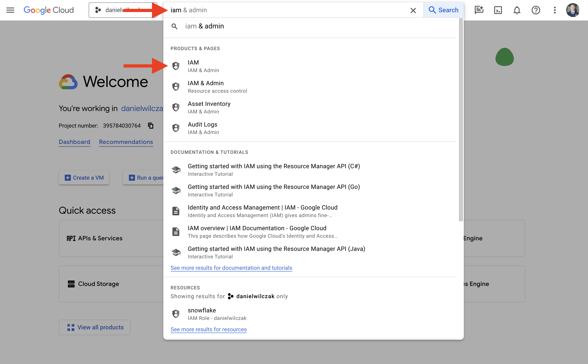
Task: Click the blue Search button
Action: click(x=443, y=10)
